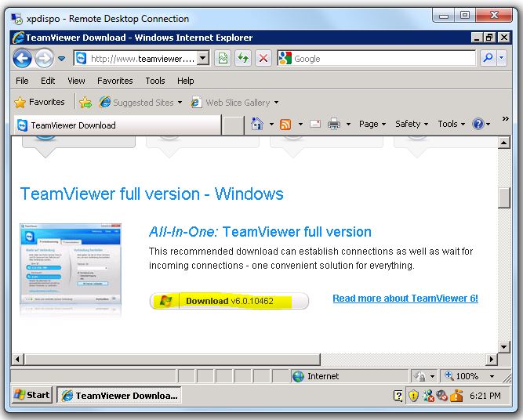523x420 pixels.
Task: Click the Internet zone globe icon
Action: 298,376
